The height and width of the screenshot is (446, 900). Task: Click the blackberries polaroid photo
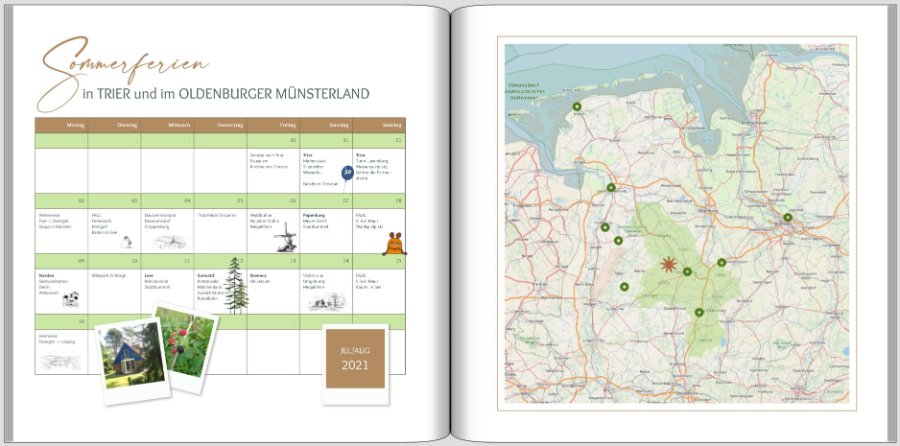click(x=186, y=348)
